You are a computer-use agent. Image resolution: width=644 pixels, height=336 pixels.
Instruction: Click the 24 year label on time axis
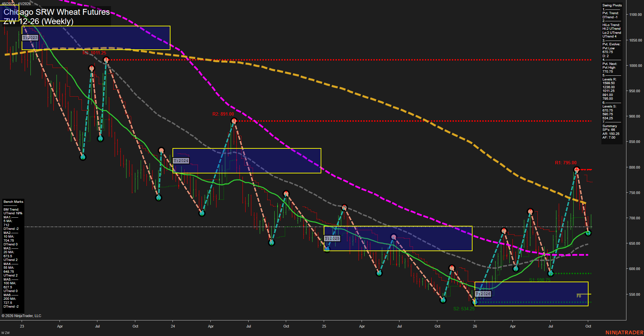[173, 326]
